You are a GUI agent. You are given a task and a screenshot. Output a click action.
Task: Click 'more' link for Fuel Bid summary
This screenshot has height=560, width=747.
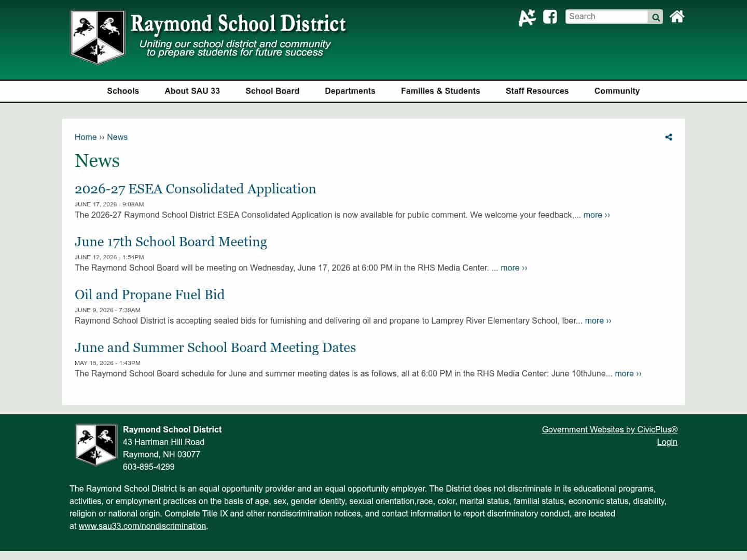[598, 320]
